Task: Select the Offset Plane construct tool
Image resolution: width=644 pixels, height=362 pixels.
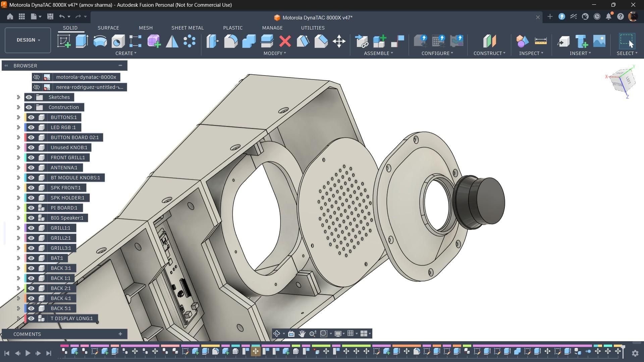Action: pyautogui.click(x=489, y=41)
